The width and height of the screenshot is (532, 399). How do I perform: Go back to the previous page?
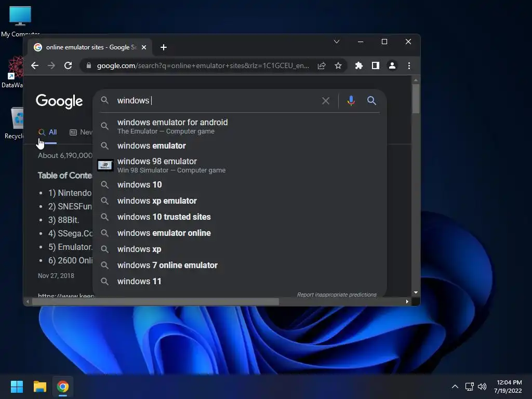click(x=35, y=65)
